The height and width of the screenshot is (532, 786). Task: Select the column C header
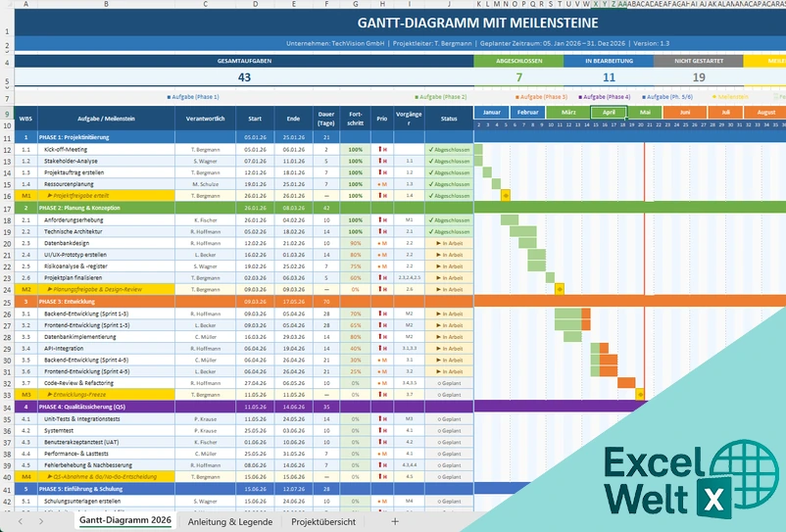pyautogui.click(x=205, y=4)
